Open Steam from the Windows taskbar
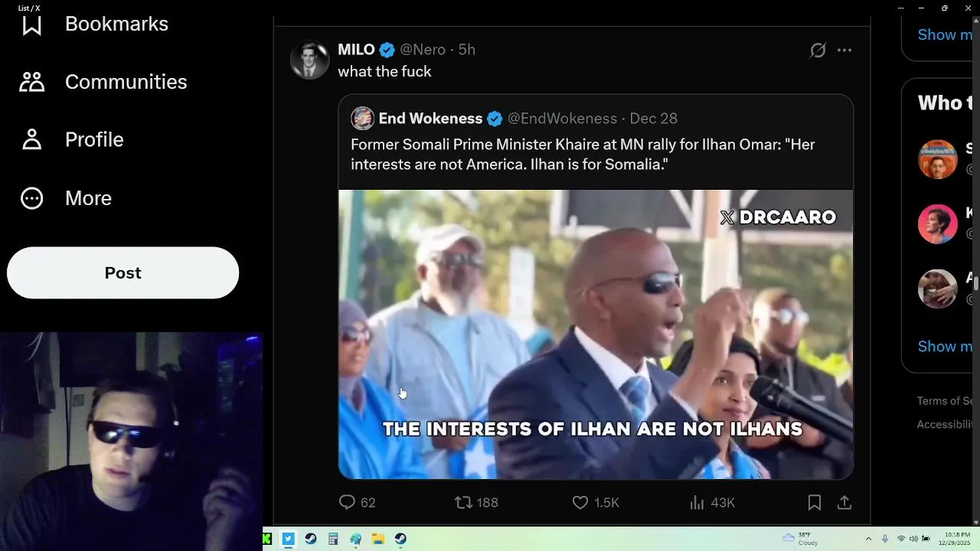The image size is (980, 551). [311, 539]
